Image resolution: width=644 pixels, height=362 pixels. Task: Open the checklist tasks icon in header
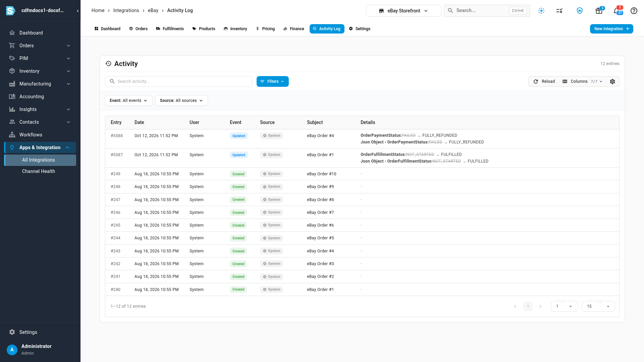[x=559, y=11]
